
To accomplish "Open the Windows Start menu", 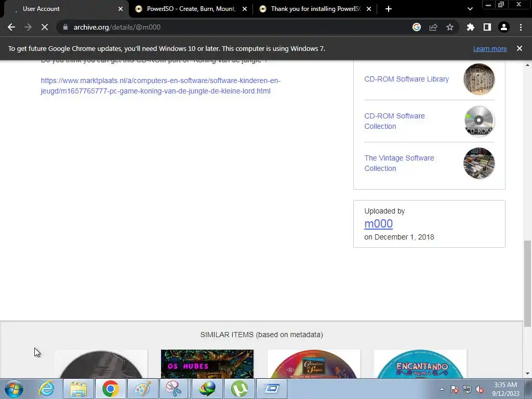I will pyautogui.click(x=14, y=389).
